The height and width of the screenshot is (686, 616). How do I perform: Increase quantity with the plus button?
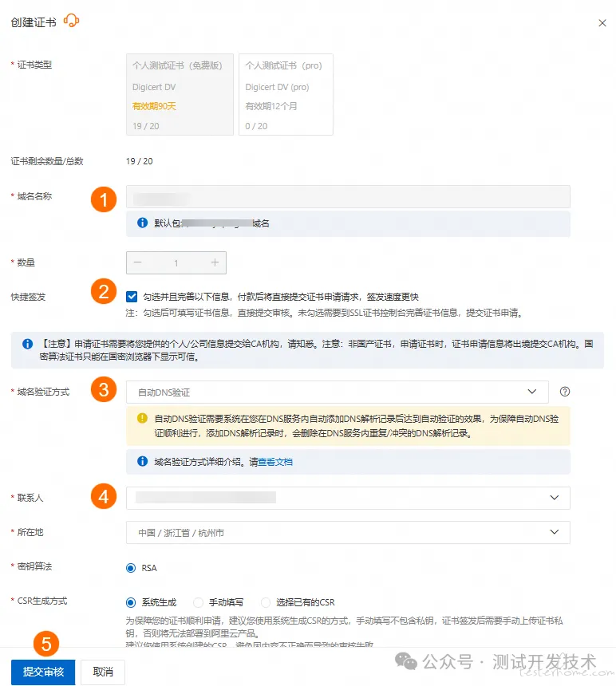tap(215, 262)
